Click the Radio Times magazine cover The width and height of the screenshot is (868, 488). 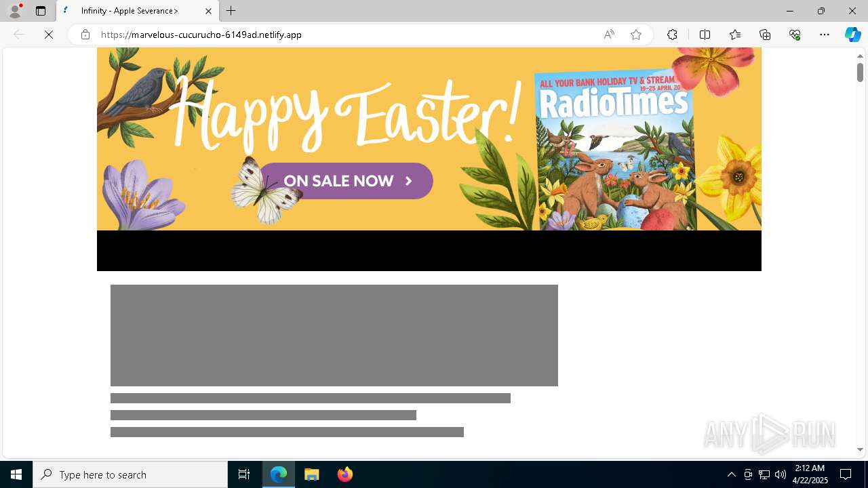614,150
